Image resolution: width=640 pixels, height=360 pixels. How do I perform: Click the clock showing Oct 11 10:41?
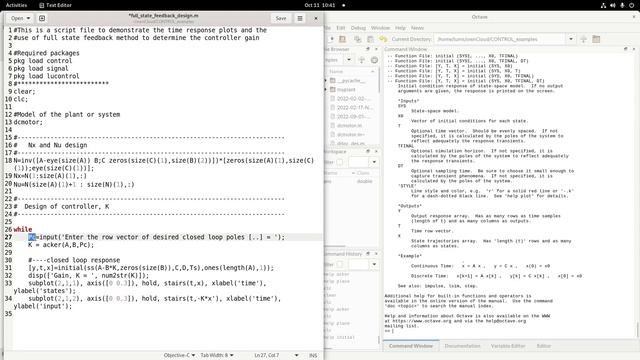(320, 5)
